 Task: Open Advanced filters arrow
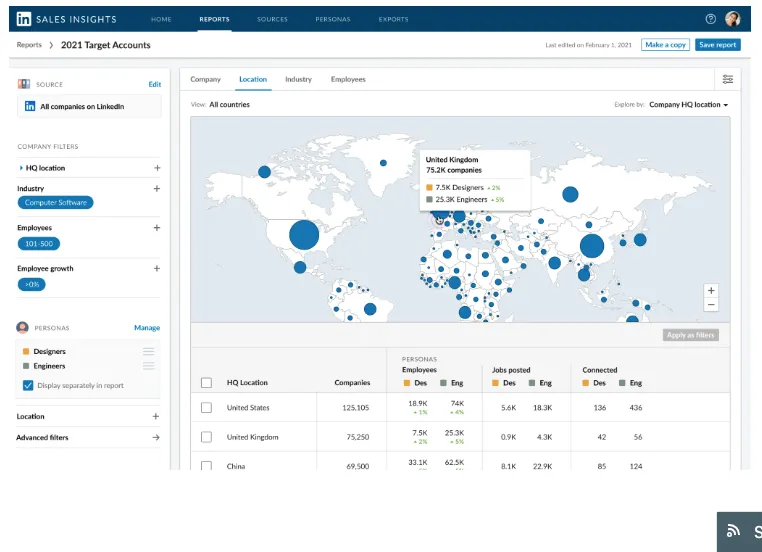pyautogui.click(x=156, y=438)
